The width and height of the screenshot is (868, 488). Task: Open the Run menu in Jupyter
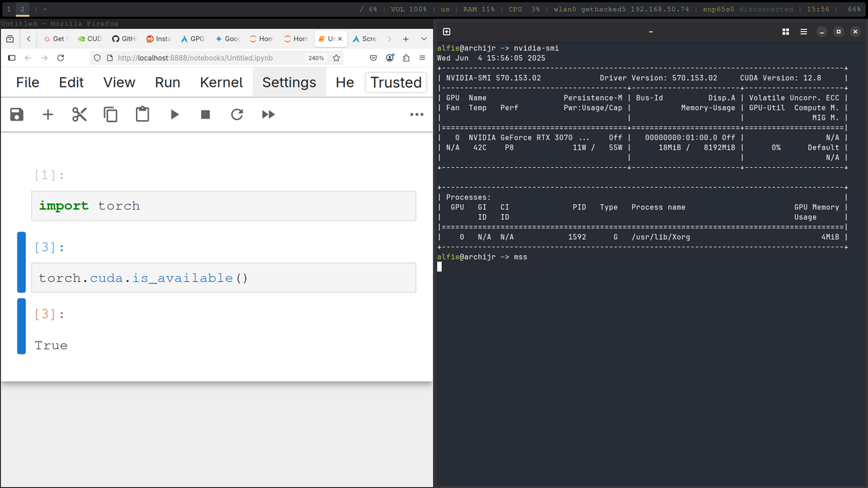(x=168, y=82)
